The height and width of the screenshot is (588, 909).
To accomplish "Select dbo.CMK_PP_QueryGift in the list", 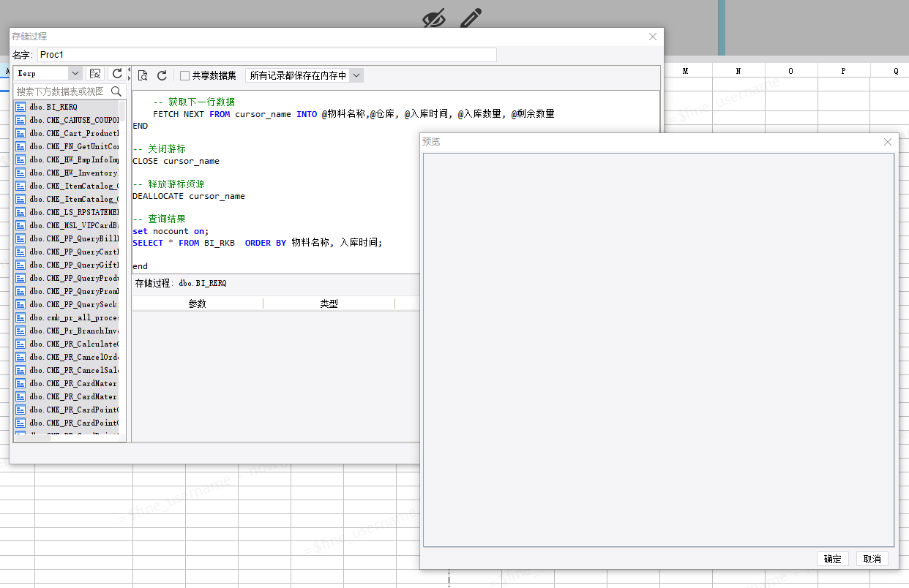I will [67, 265].
